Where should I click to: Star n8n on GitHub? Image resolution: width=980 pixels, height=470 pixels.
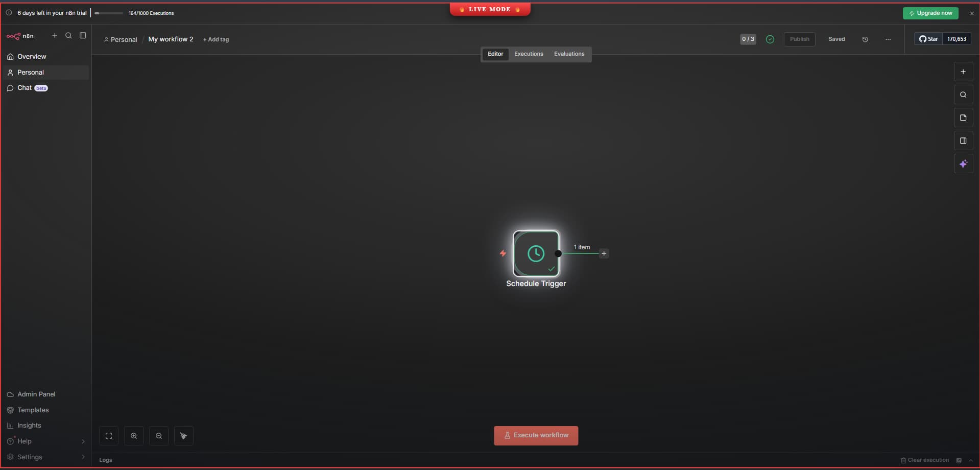pos(928,39)
